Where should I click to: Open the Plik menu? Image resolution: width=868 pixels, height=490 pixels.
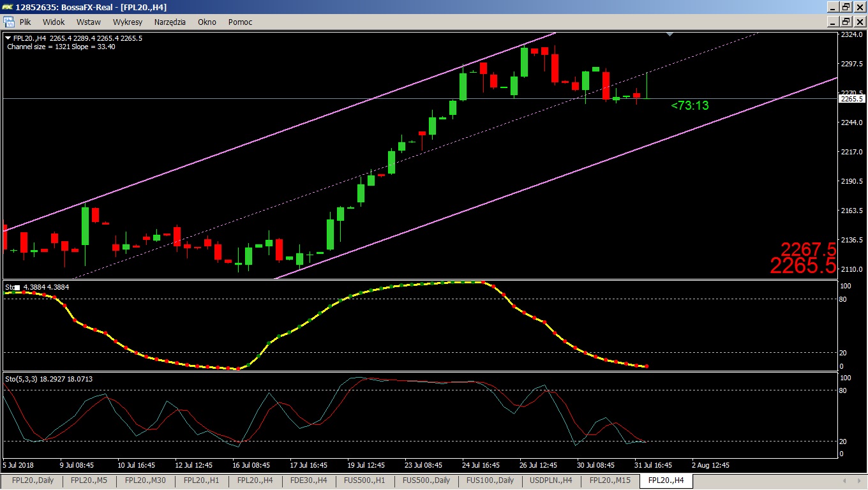(26, 22)
